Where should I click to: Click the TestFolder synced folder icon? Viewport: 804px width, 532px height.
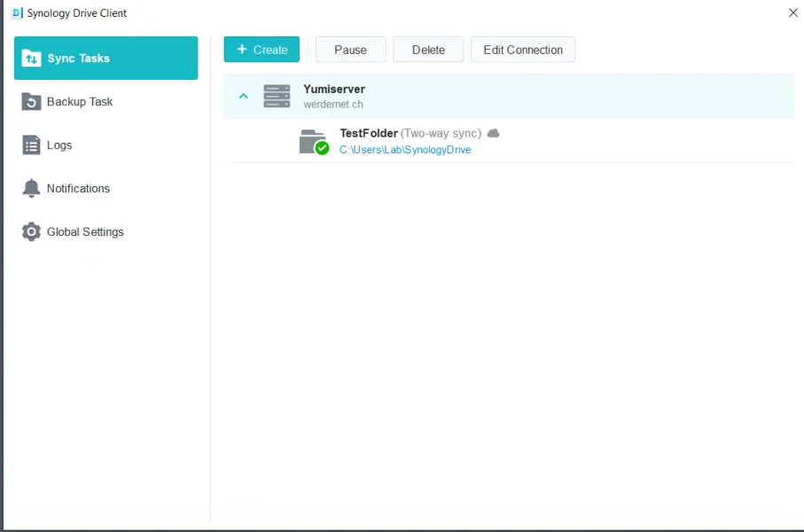(x=314, y=142)
